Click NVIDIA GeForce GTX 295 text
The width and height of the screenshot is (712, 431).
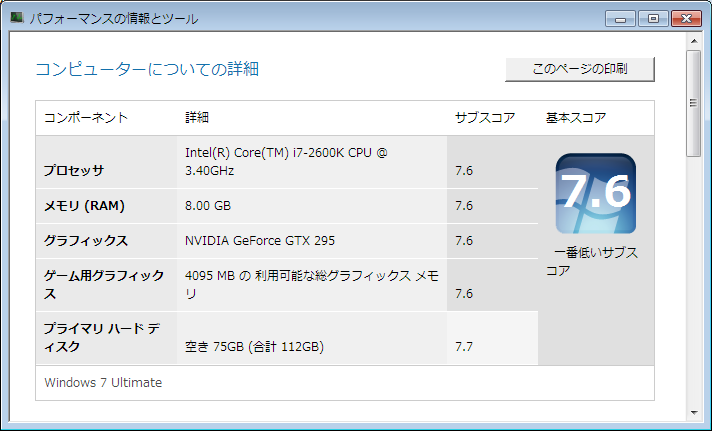click(260, 241)
